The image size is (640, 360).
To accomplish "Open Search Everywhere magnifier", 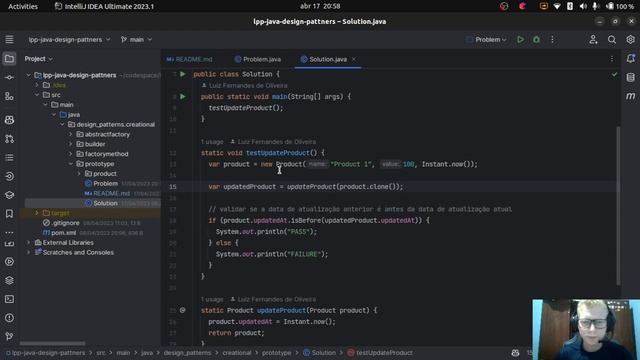I will 611,40.
